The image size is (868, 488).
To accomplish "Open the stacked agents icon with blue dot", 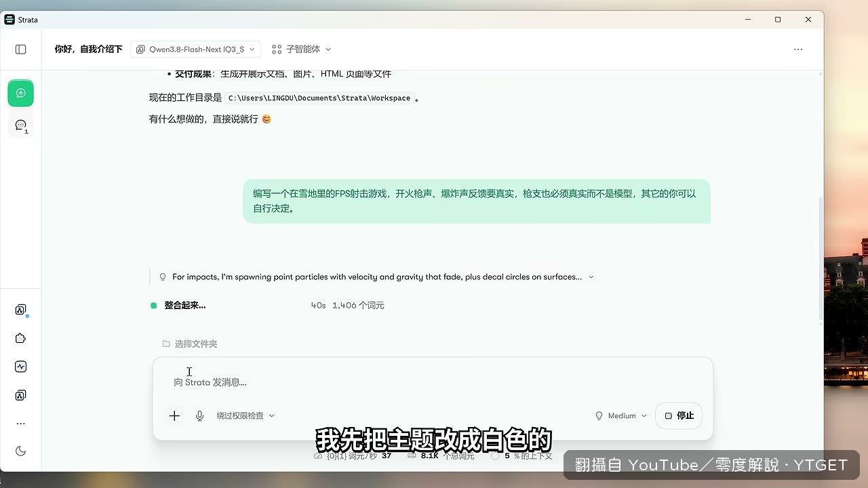I will (x=20, y=310).
